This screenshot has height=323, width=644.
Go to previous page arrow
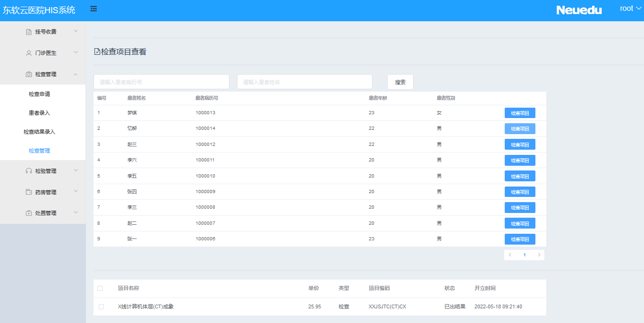(x=510, y=255)
